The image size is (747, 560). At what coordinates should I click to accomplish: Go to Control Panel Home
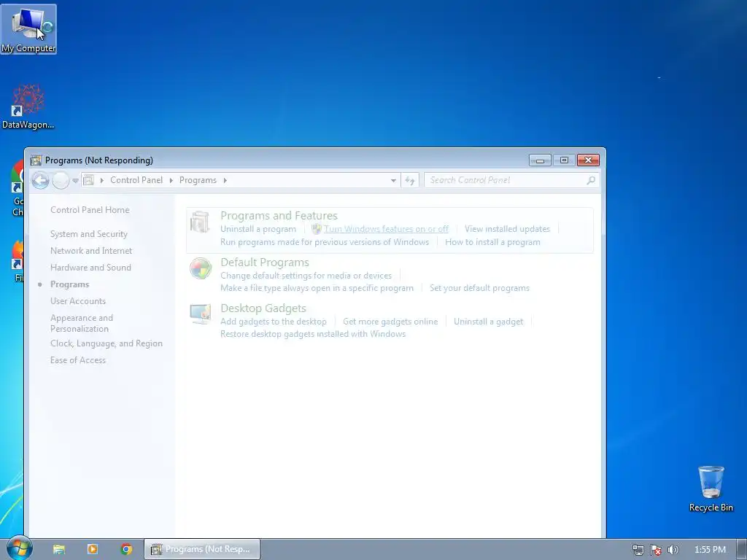[x=90, y=210]
